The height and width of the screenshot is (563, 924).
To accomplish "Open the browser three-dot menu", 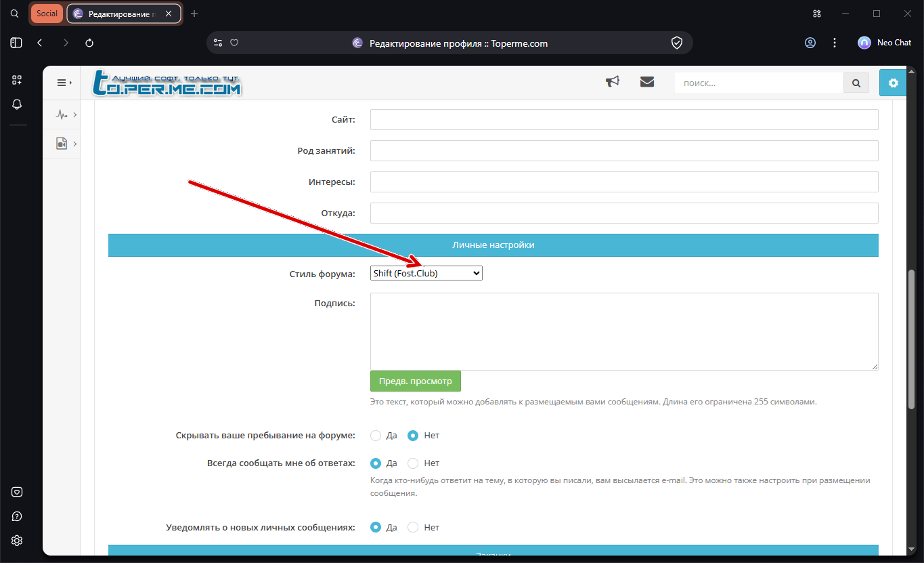I will pyautogui.click(x=835, y=43).
